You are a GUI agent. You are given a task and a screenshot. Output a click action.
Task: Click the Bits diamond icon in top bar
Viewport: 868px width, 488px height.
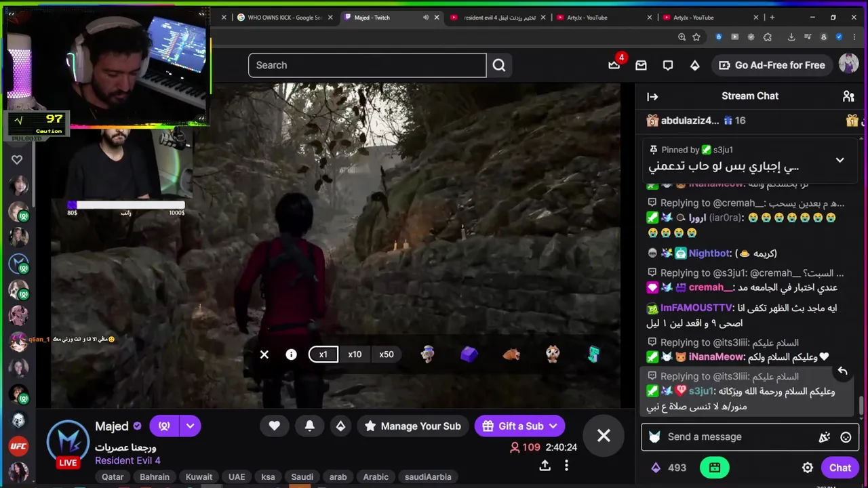coord(695,65)
